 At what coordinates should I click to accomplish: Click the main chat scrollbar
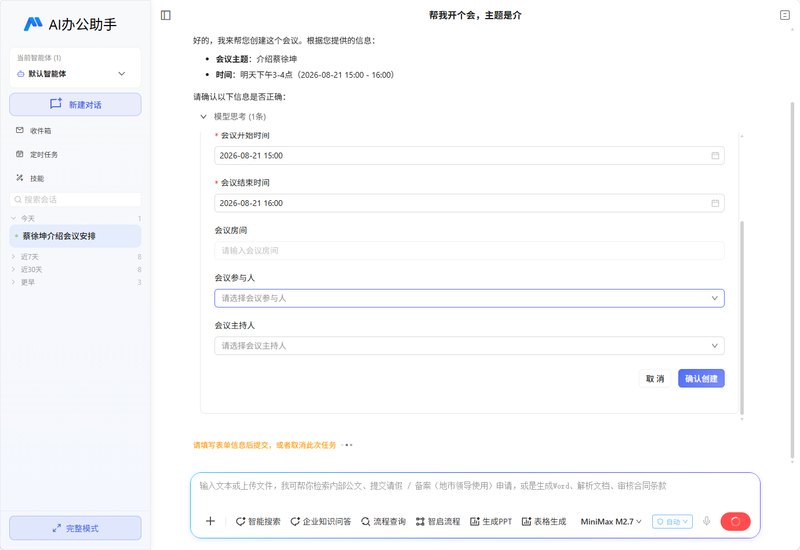(x=792, y=280)
